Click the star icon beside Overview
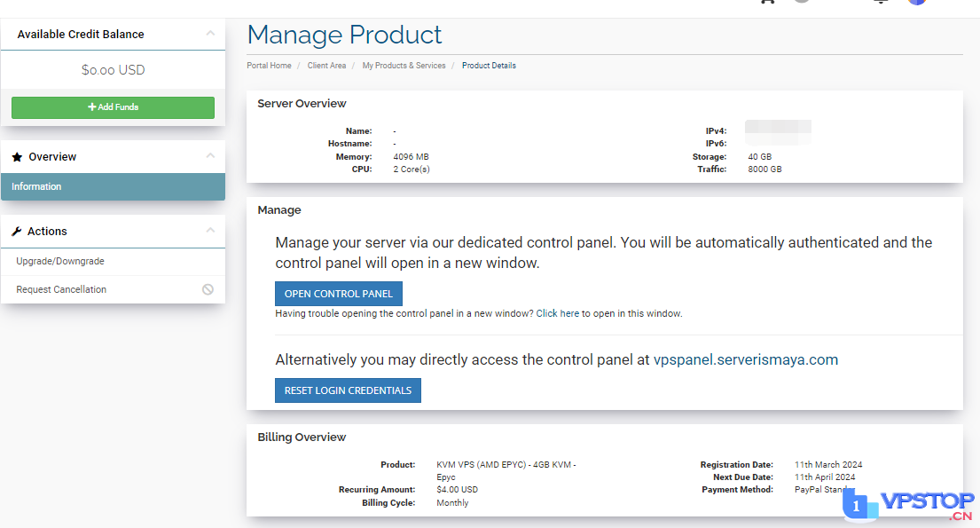Screen dimensions: 980x528 (17, 157)
